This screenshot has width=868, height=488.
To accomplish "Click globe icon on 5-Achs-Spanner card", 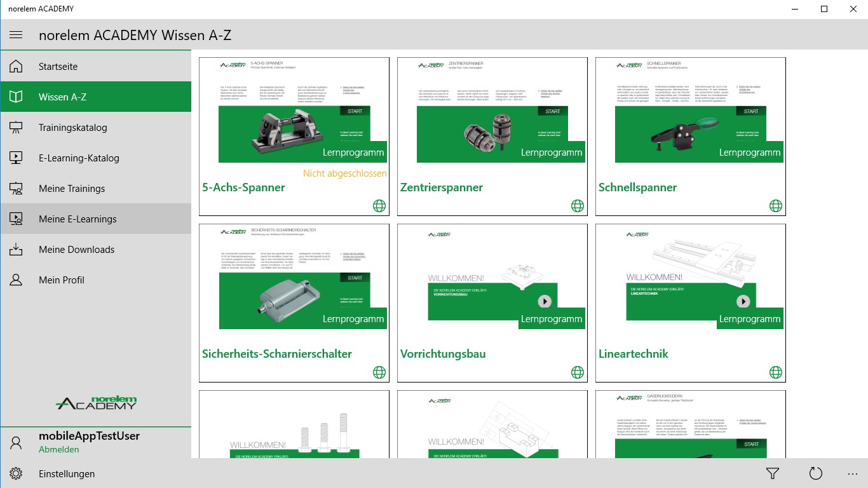I will tap(379, 205).
